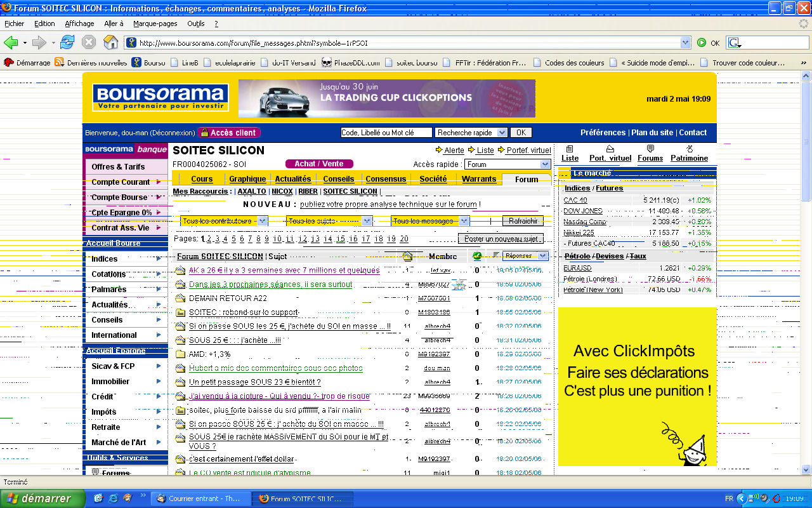The width and height of the screenshot is (812, 508).
Task: Click the Internet Explorer quick launch icon
Action: coord(113,498)
